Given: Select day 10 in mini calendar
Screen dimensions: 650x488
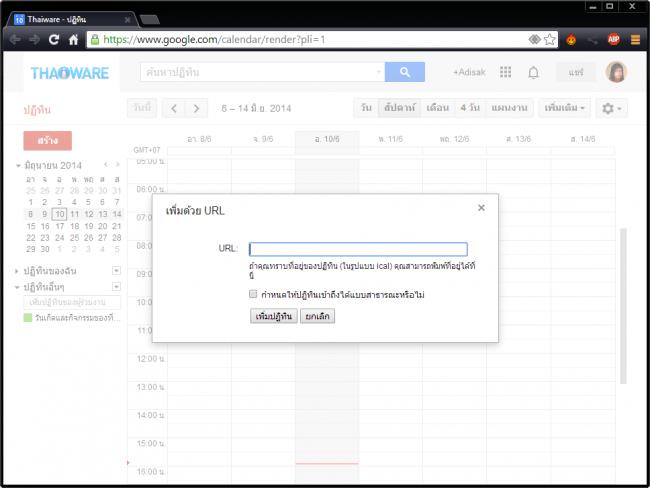Looking at the screenshot, I should click(59, 214).
